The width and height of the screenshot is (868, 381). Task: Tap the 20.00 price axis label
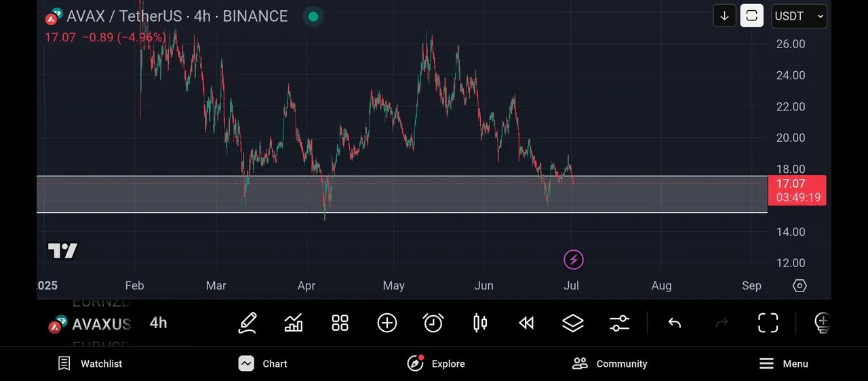click(791, 138)
